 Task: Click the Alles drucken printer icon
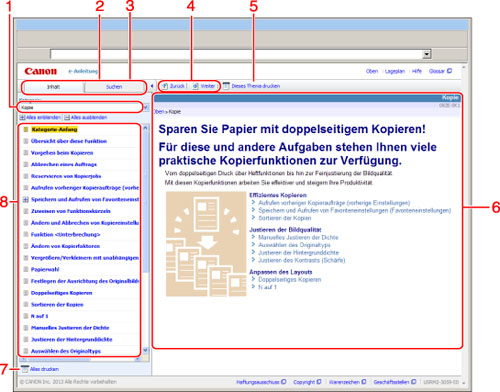click(x=24, y=369)
